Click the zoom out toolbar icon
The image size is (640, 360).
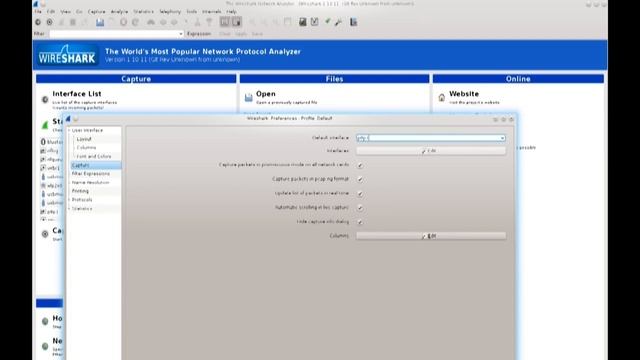264,22
